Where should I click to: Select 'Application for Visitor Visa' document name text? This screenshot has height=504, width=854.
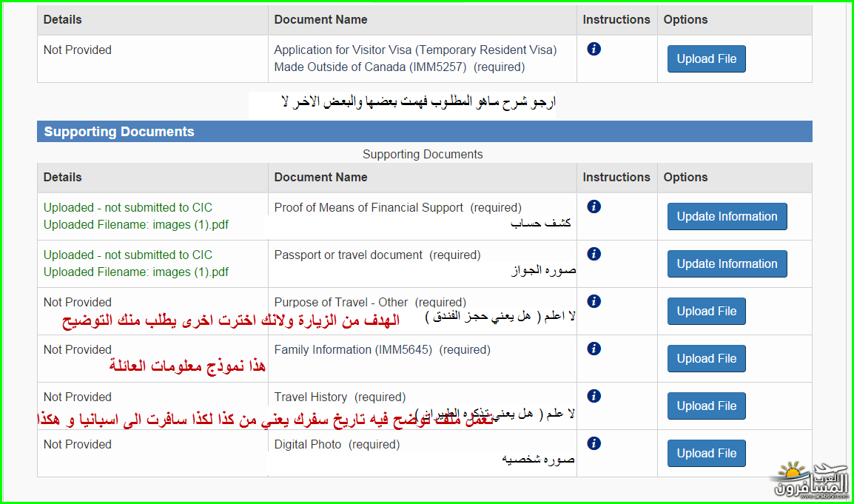[x=415, y=58]
